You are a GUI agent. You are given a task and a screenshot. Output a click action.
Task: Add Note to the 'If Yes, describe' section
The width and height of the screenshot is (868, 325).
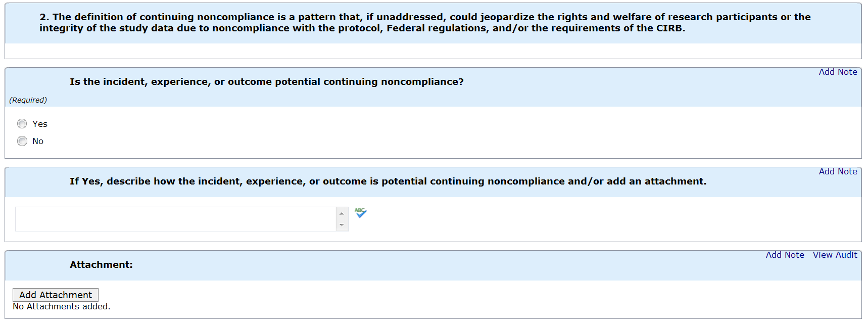838,171
